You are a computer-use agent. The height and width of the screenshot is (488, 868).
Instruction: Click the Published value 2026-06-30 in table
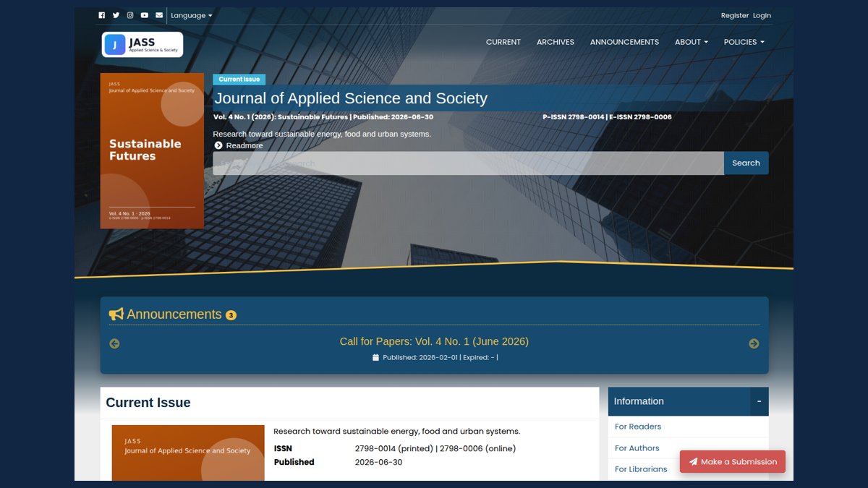(378, 463)
